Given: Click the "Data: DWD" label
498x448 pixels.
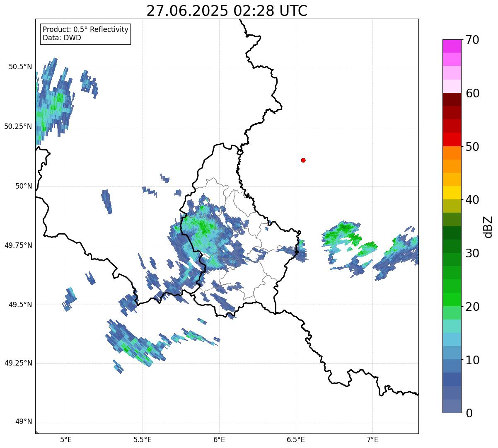Looking at the screenshot, I should coord(62,38).
